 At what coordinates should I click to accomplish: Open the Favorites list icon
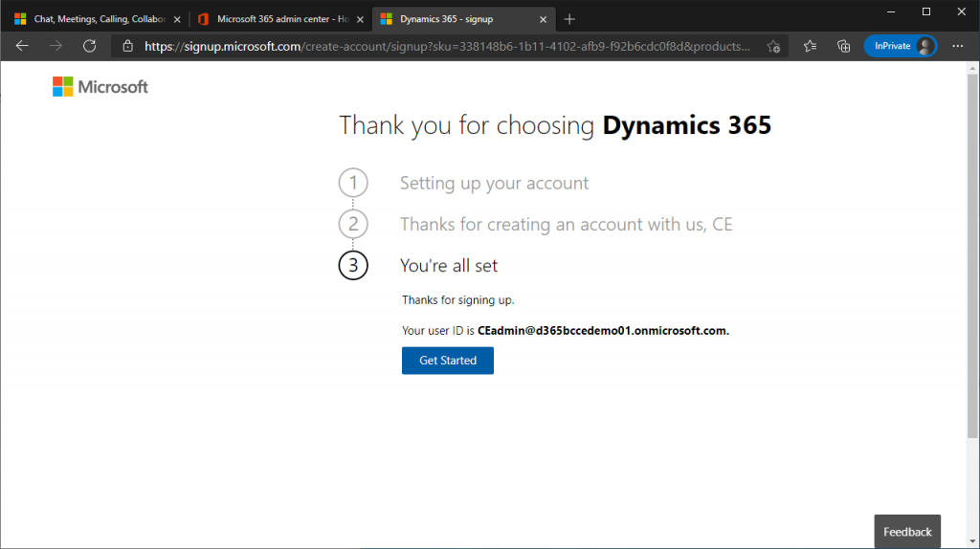click(810, 46)
